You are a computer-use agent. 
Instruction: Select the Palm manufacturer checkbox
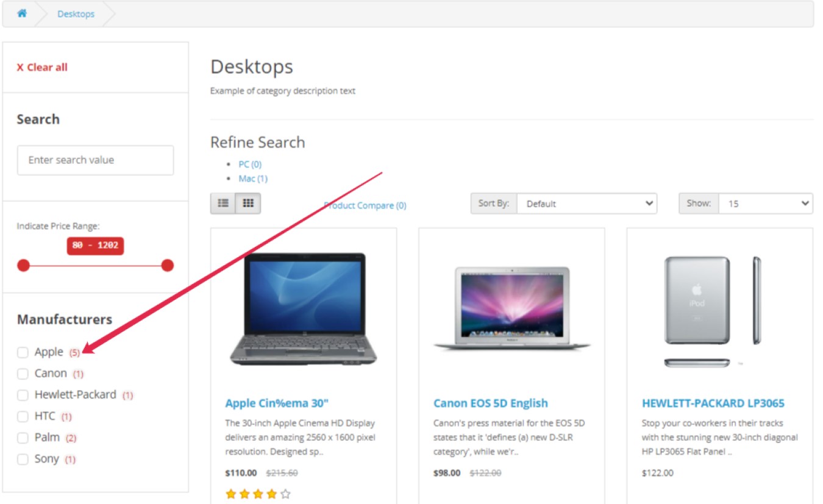(23, 438)
